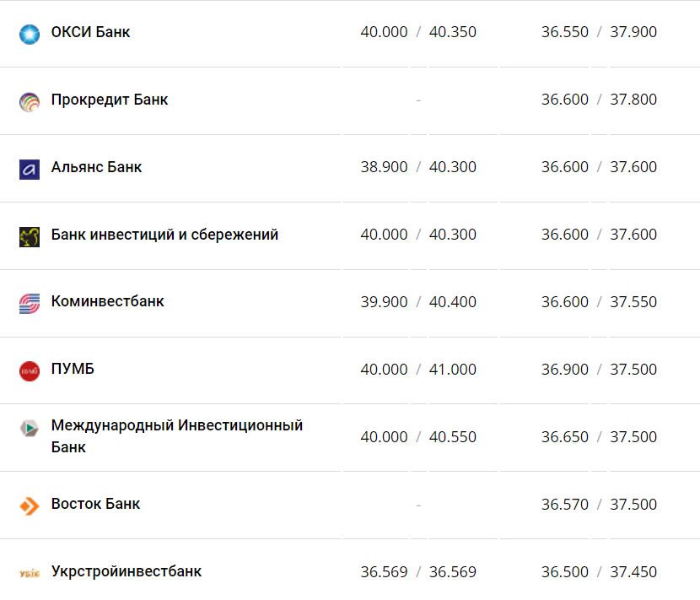Click the Банк инвестиций и сбережений logo
Image resolution: width=700 pixels, height=600 pixels.
[30, 236]
